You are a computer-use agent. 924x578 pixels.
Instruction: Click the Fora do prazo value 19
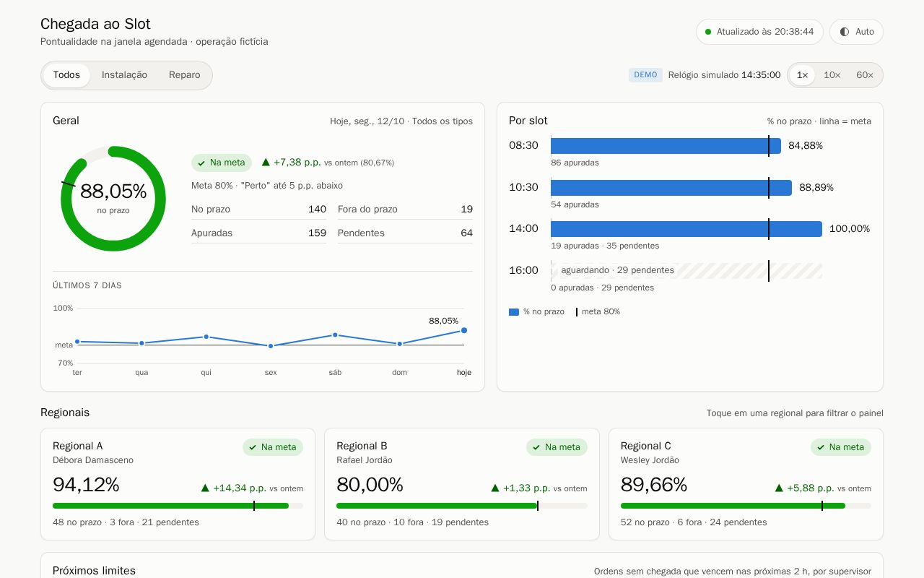466,210
